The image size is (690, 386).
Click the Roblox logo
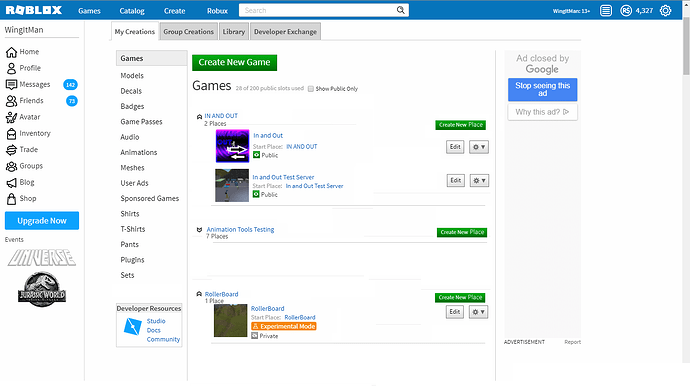34,10
